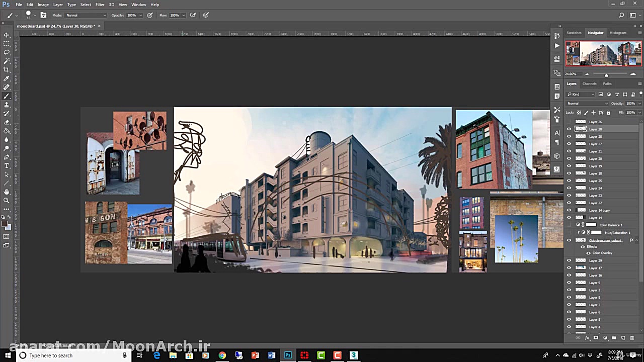Click the lock all padlock icon
The width and height of the screenshot is (644, 362).
pyautogui.click(x=608, y=113)
